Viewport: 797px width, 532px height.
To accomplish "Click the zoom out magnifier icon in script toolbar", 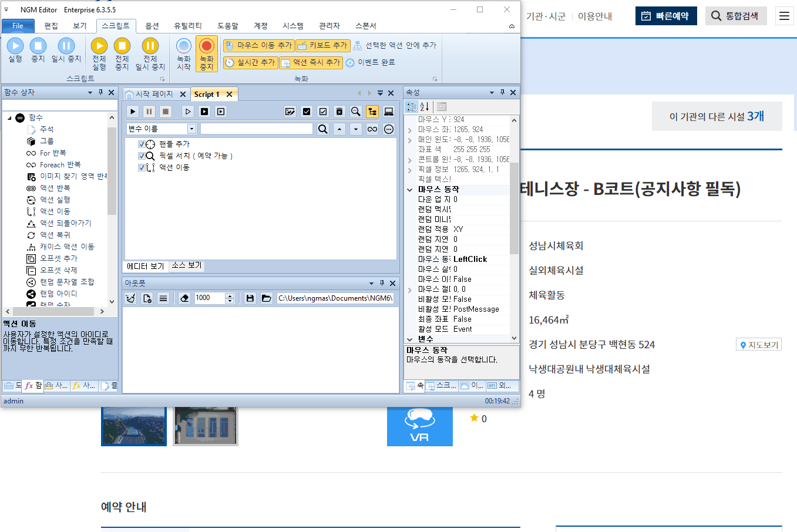I will click(x=356, y=112).
